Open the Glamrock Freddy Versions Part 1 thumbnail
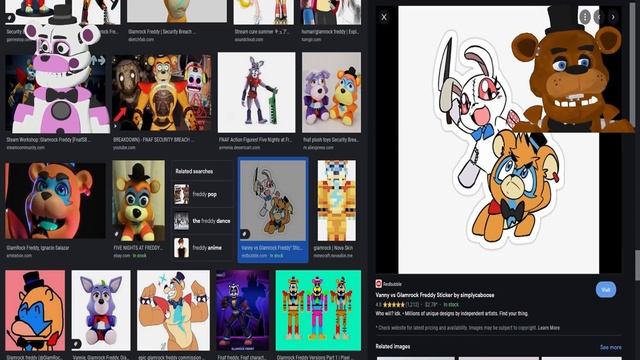 click(318, 310)
